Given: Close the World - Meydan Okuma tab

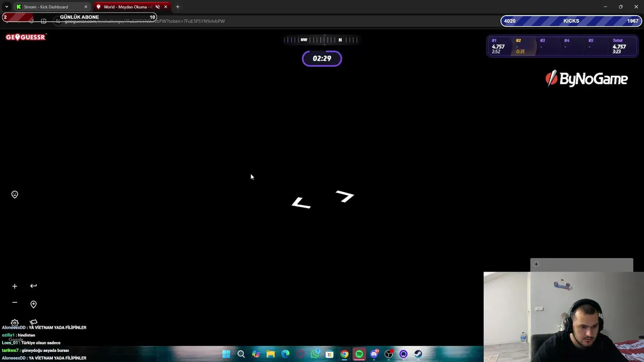Looking at the screenshot, I should [x=166, y=7].
